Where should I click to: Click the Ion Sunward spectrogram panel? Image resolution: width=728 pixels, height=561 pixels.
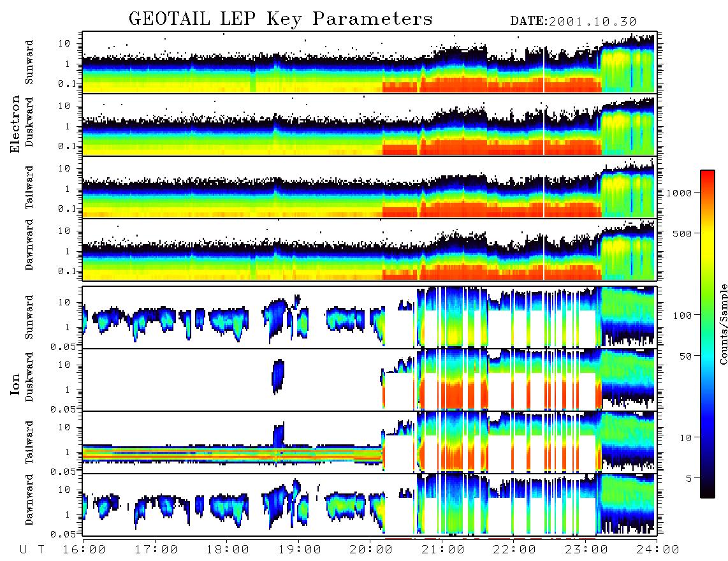pyautogui.click(x=369, y=317)
